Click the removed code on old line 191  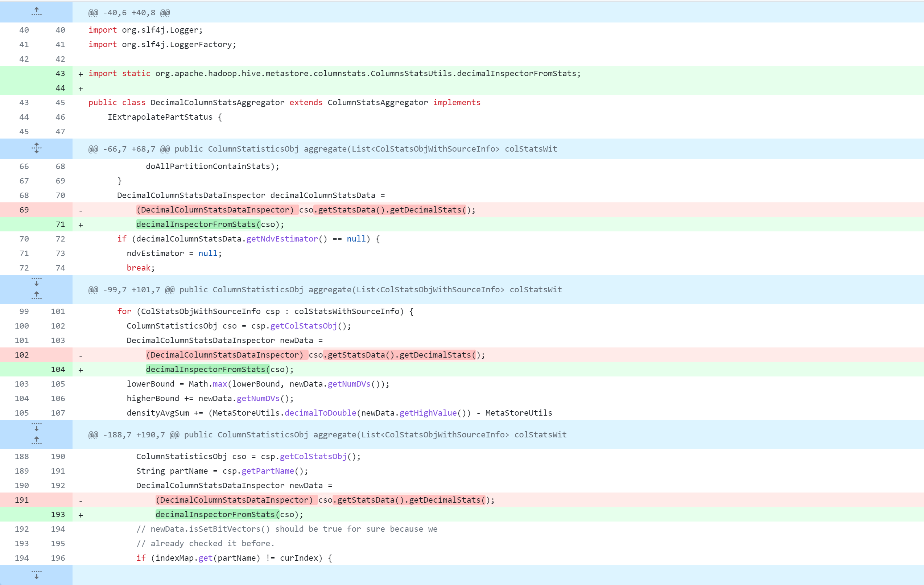tap(325, 500)
